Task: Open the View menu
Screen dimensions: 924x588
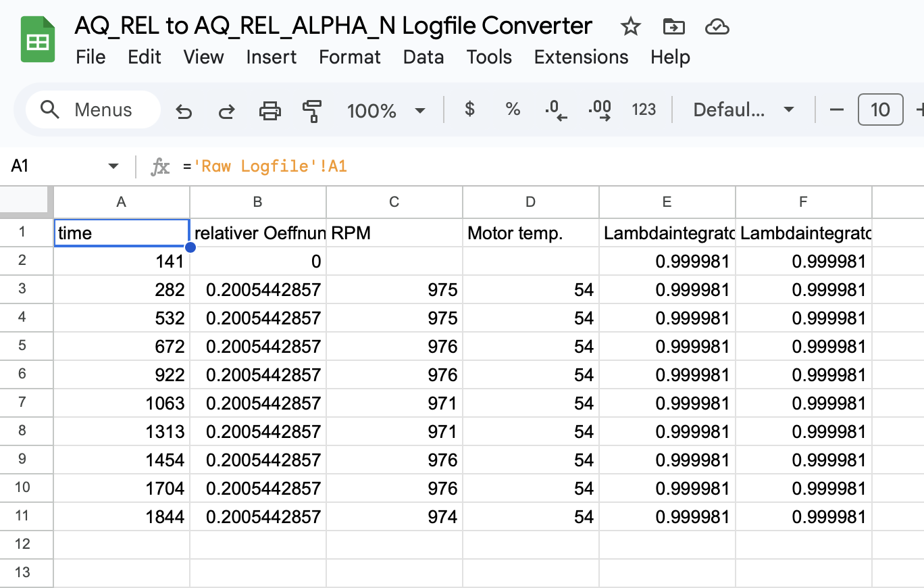Action: (x=203, y=57)
